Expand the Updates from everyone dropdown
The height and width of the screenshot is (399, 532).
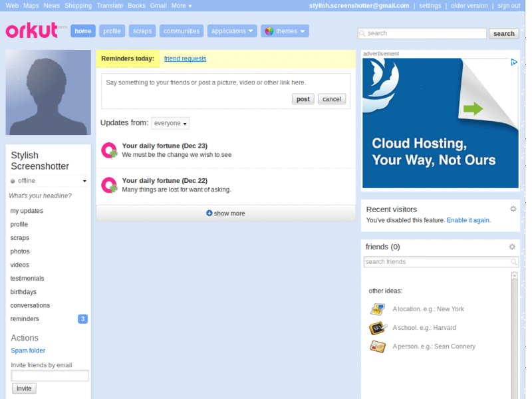[x=170, y=123]
